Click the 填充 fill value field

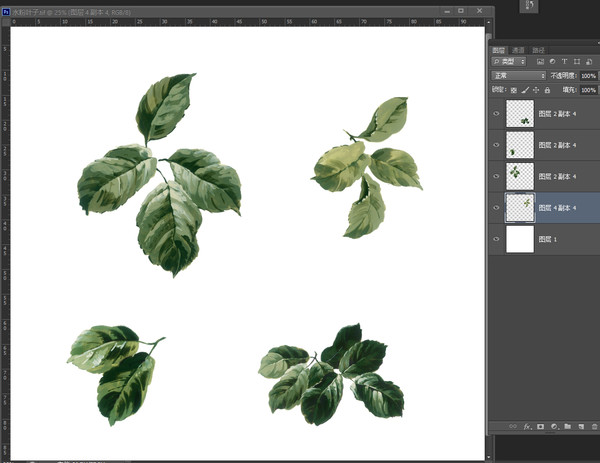[589, 90]
